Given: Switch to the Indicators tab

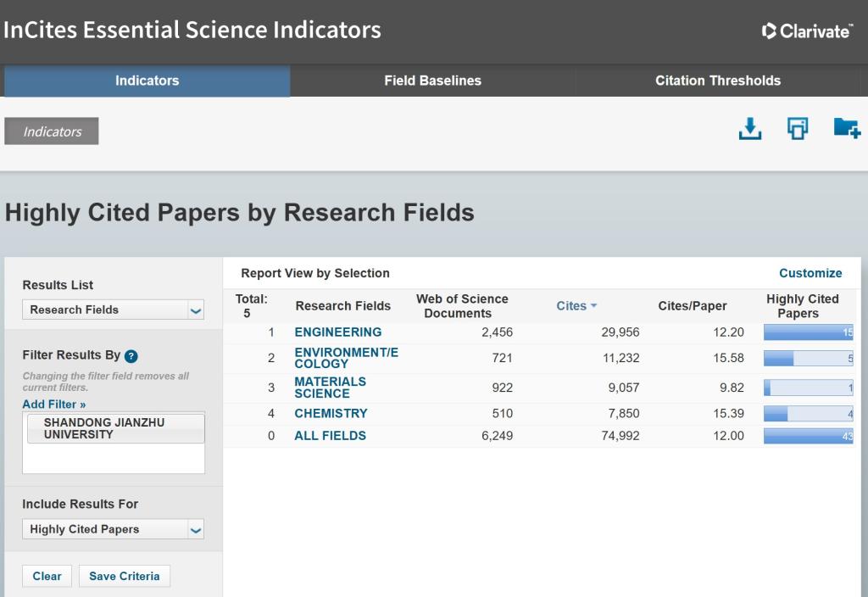Looking at the screenshot, I should [147, 81].
